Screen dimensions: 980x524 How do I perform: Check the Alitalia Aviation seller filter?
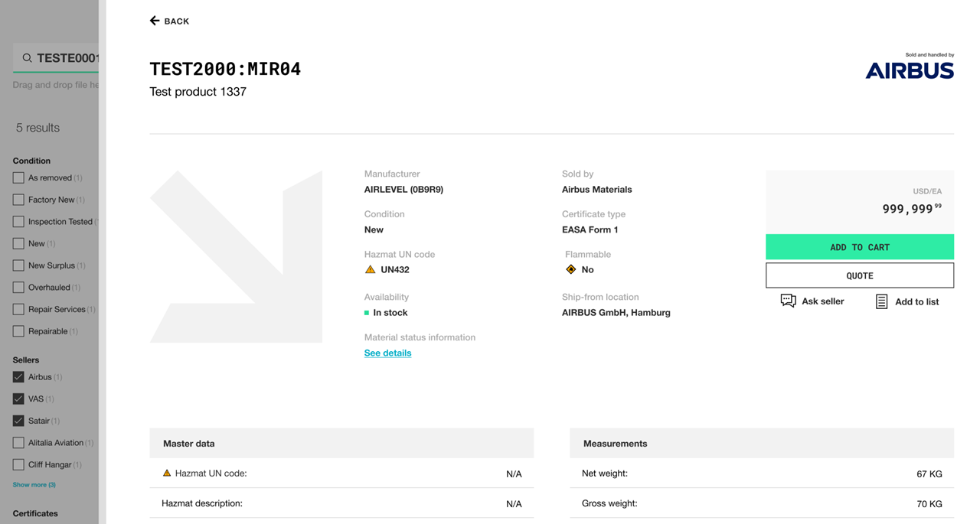(x=18, y=443)
